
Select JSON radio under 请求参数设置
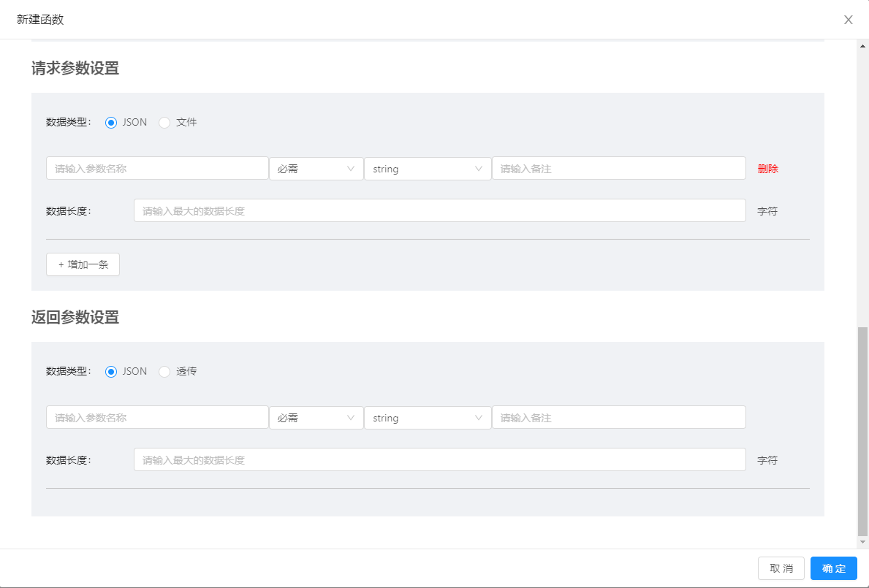[x=111, y=123]
